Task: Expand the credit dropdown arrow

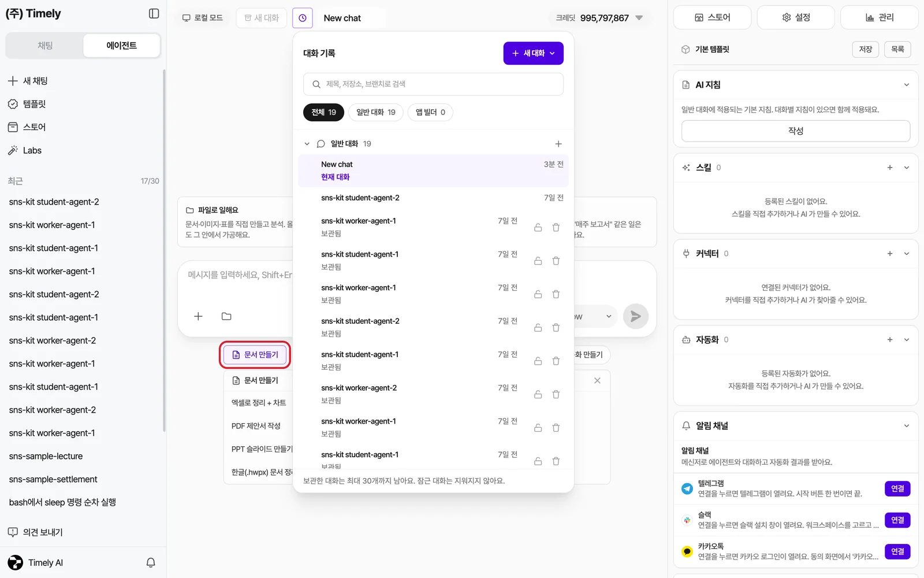Action: coord(639,18)
